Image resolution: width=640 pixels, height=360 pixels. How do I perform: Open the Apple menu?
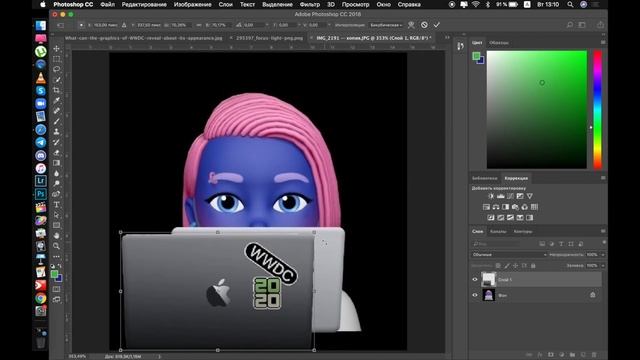pyautogui.click(x=43, y=4)
